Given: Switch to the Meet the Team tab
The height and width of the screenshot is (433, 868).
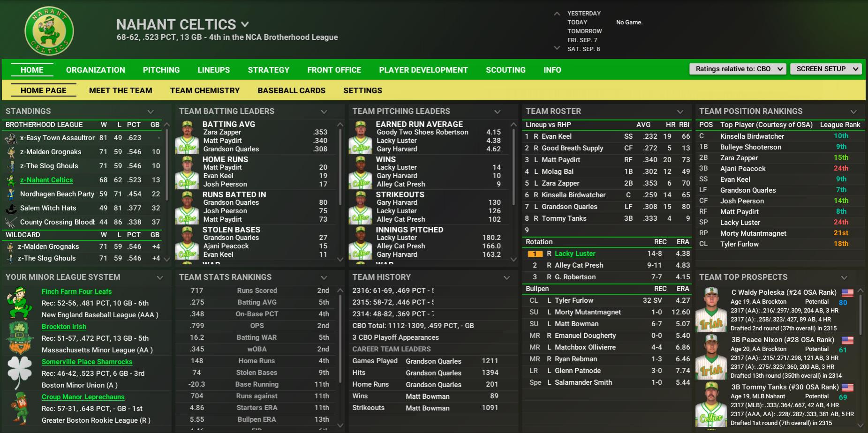Looking at the screenshot, I should (x=121, y=90).
